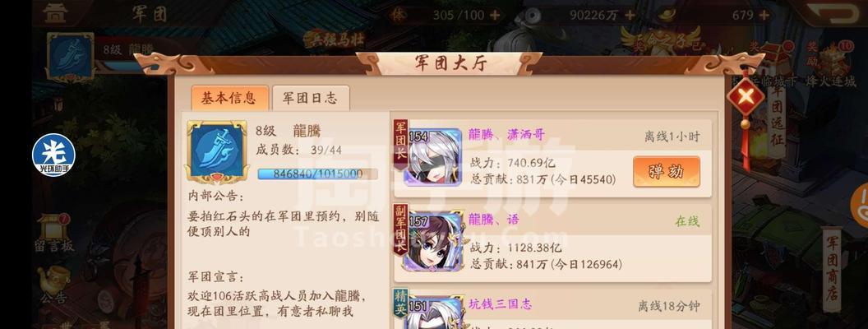868x329 pixels.
Task: Click the top-left legion building home icon
Action: (55, 13)
